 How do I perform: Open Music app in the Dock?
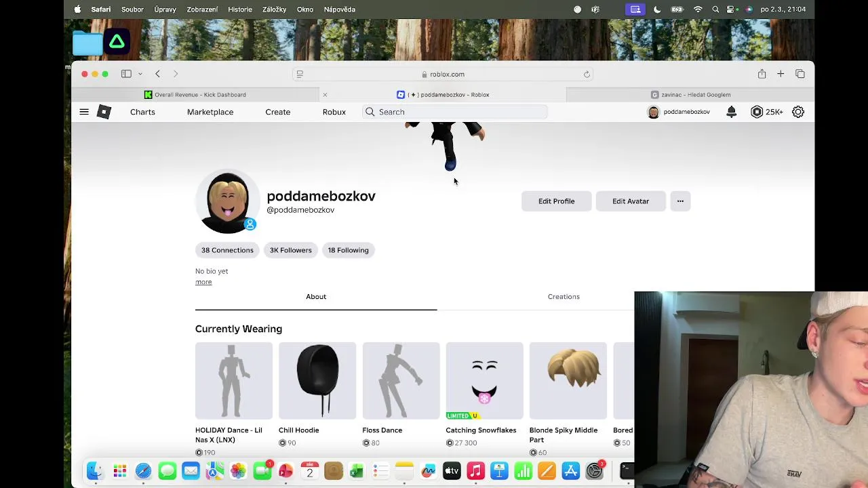point(475,470)
